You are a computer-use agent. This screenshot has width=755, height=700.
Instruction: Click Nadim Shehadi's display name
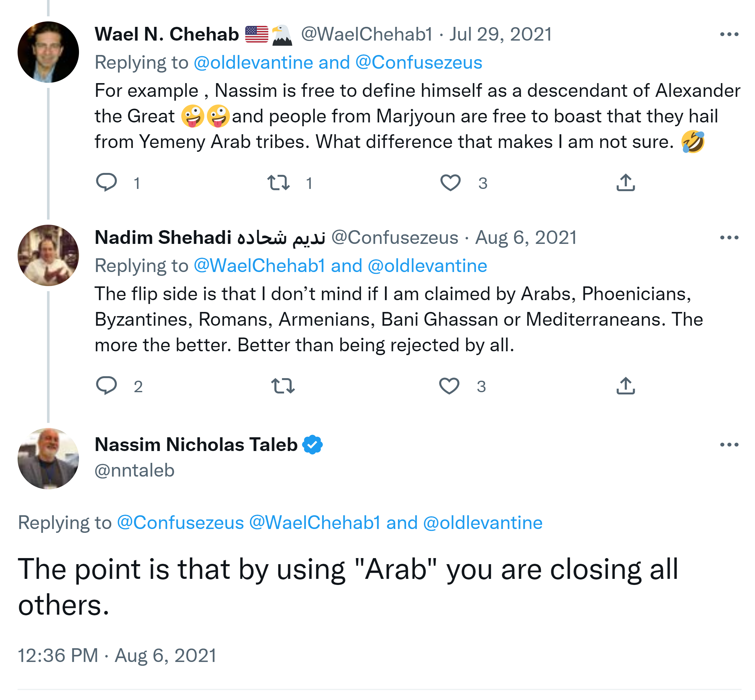coord(163,238)
